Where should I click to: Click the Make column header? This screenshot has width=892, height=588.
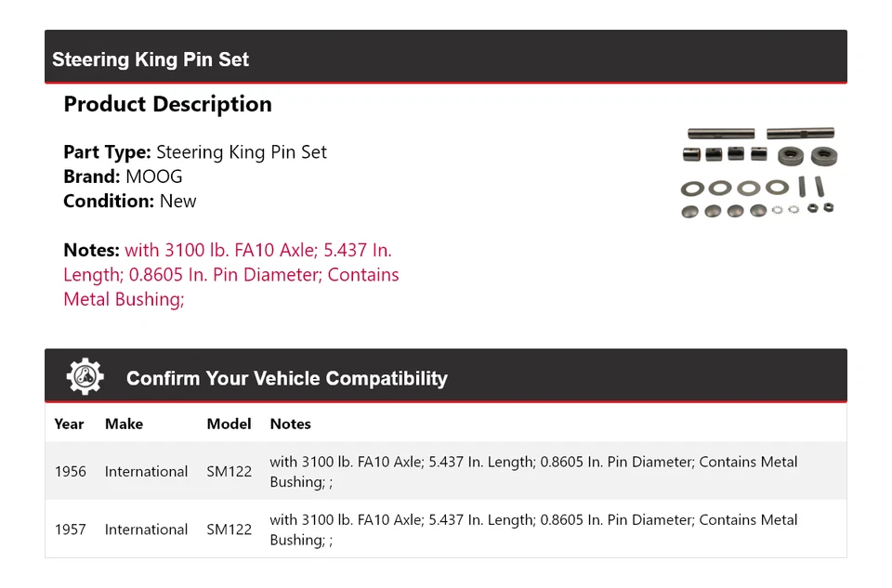coord(124,424)
